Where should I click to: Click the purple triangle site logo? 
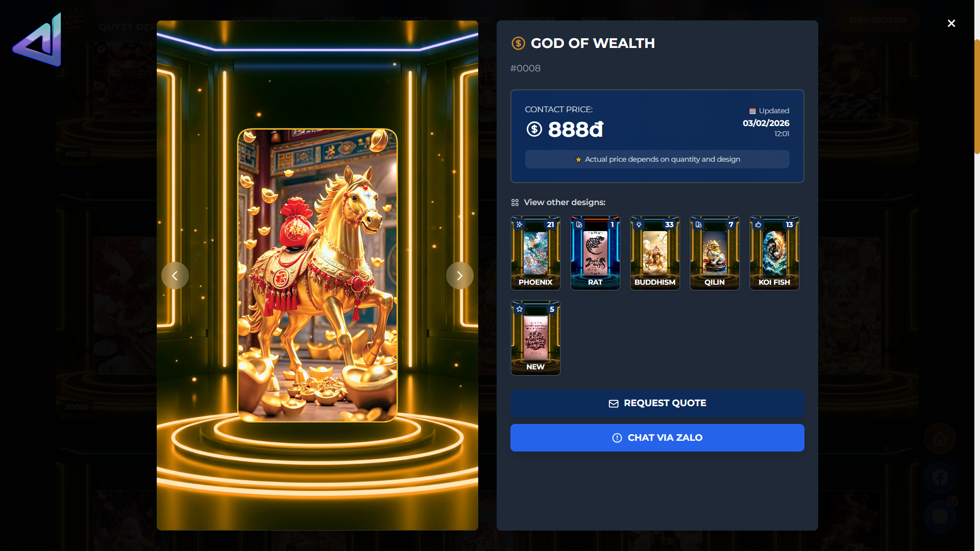point(37,40)
